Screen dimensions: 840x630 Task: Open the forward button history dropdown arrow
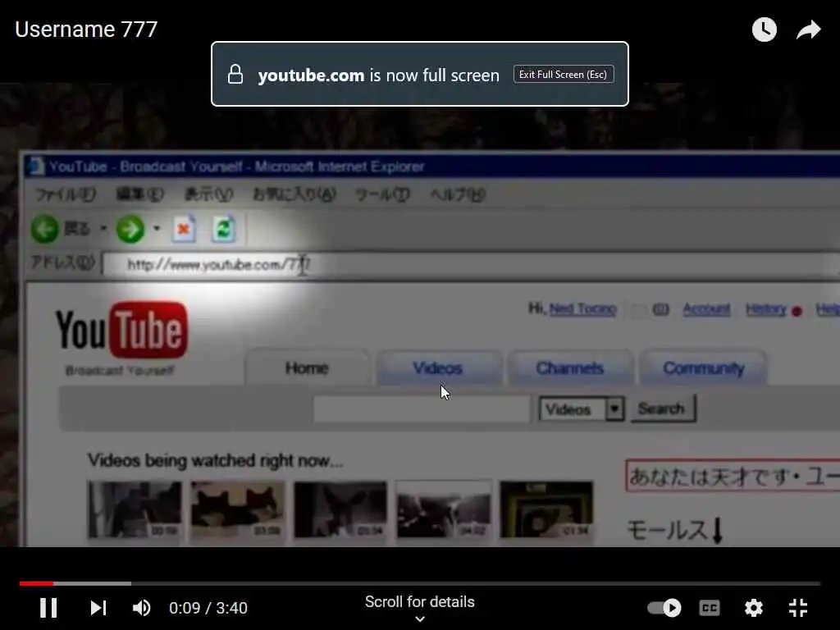click(157, 229)
